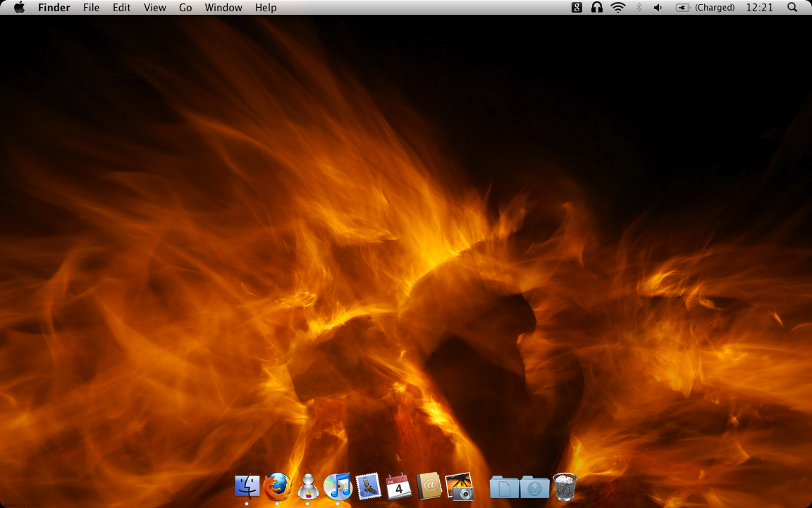Open iCal calendar icon showing 4
Viewport: 812px width, 508px height.
click(x=399, y=486)
